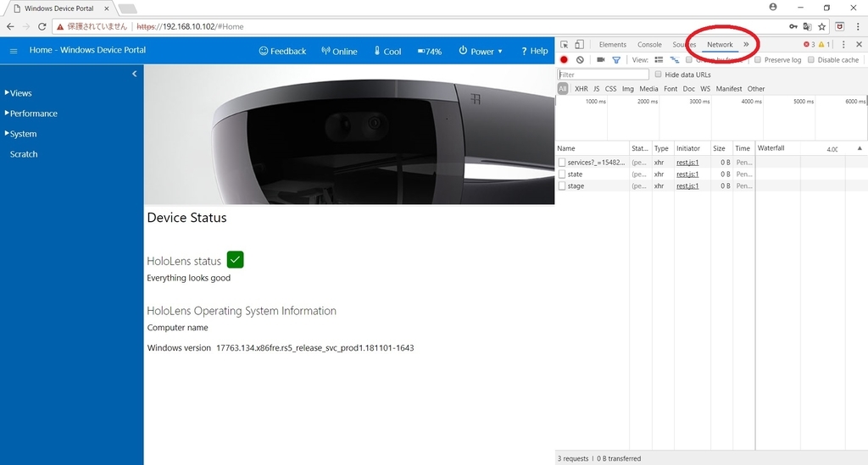
Task: Switch to the Sources DevTools tab
Action: 684,45
